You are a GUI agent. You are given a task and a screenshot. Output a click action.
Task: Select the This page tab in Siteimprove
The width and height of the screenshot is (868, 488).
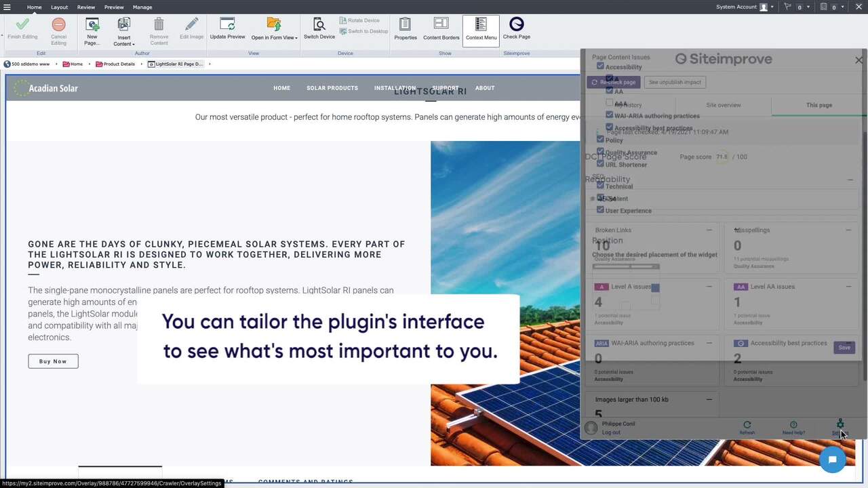(818, 105)
